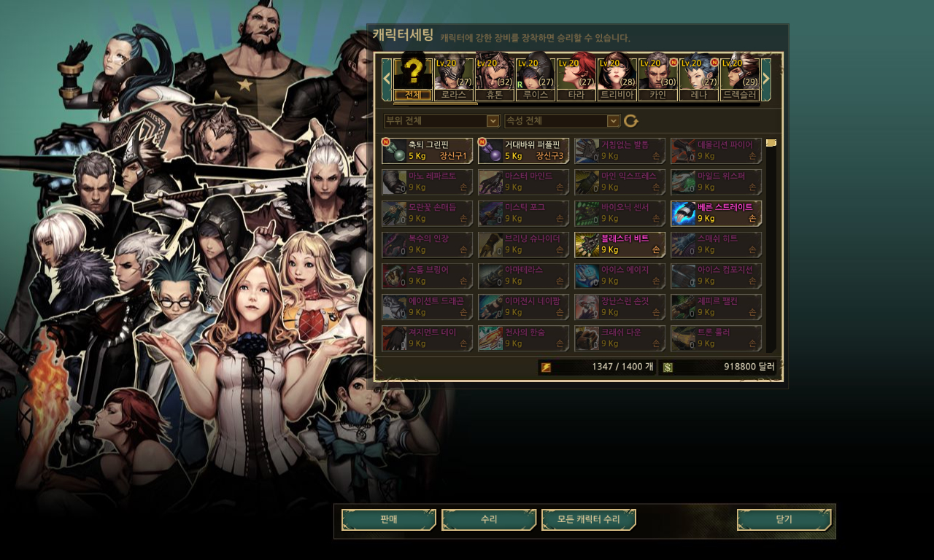Select the 스톰 브링어 glove item
Viewport: 934px width, 560px height.
click(428, 276)
